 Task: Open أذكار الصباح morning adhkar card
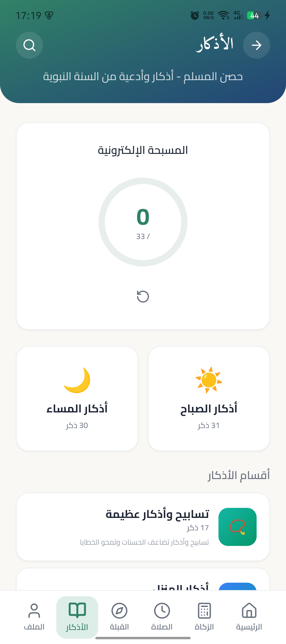tap(209, 398)
